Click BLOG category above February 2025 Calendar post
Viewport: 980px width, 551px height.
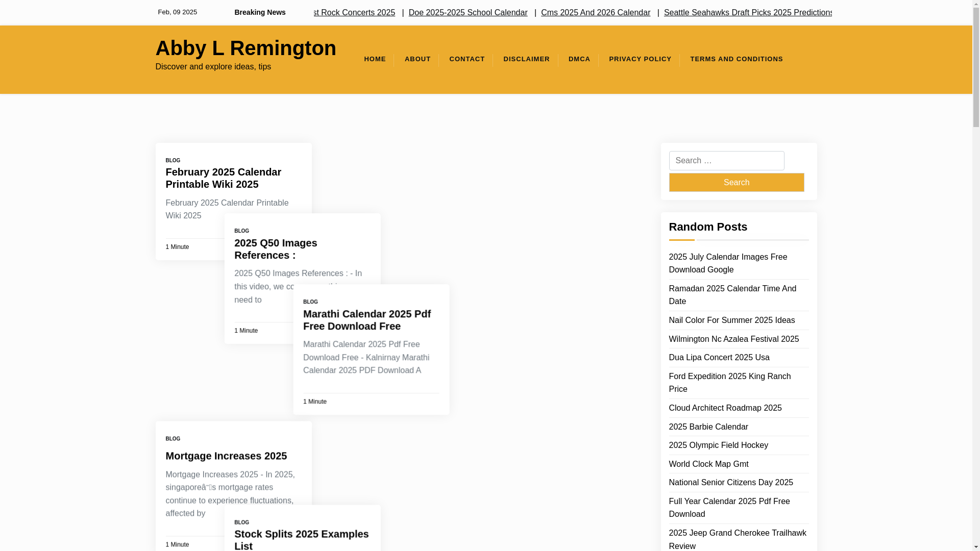pyautogui.click(x=173, y=160)
